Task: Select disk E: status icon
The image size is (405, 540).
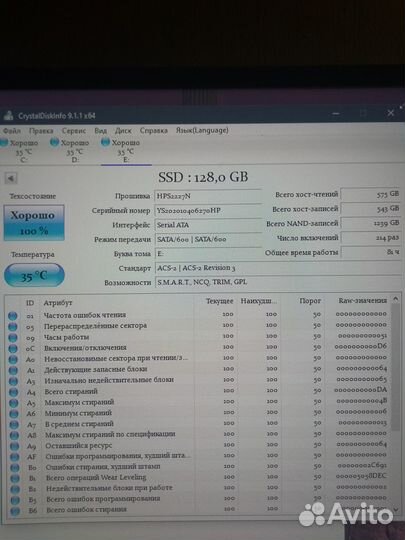Action: pyautogui.click(x=105, y=142)
